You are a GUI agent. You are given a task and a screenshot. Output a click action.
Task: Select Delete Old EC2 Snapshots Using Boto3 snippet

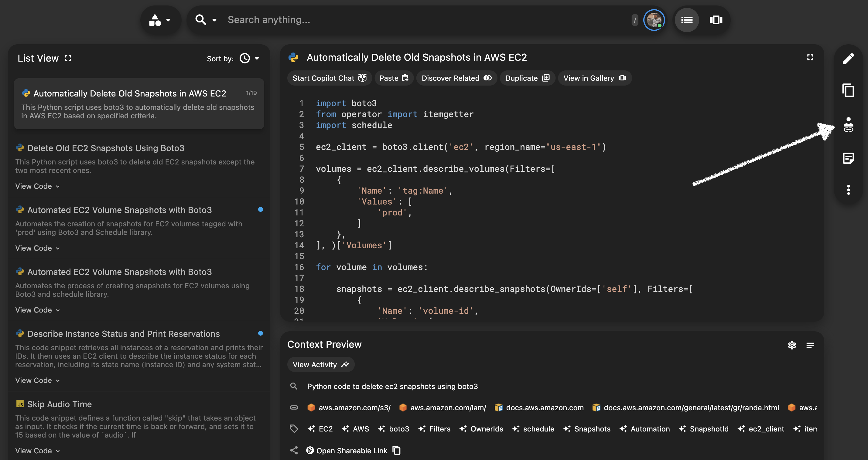pyautogui.click(x=106, y=148)
